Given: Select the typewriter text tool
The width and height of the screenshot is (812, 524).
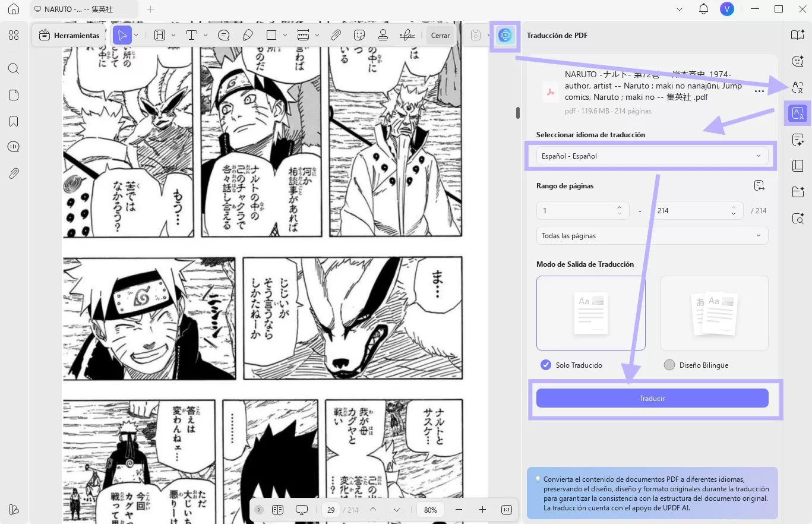Looking at the screenshot, I should pyautogui.click(x=191, y=35).
